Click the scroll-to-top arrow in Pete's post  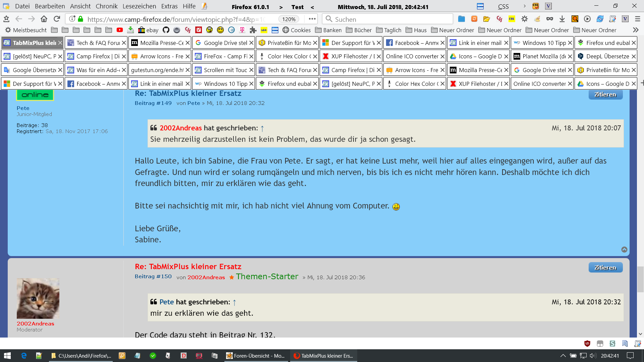coord(624,250)
